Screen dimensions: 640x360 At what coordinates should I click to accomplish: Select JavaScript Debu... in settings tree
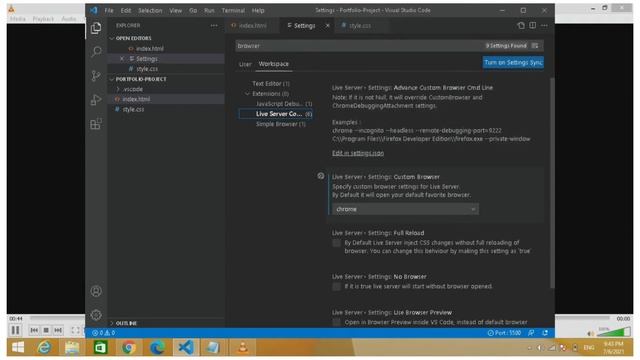tap(284, 104)
